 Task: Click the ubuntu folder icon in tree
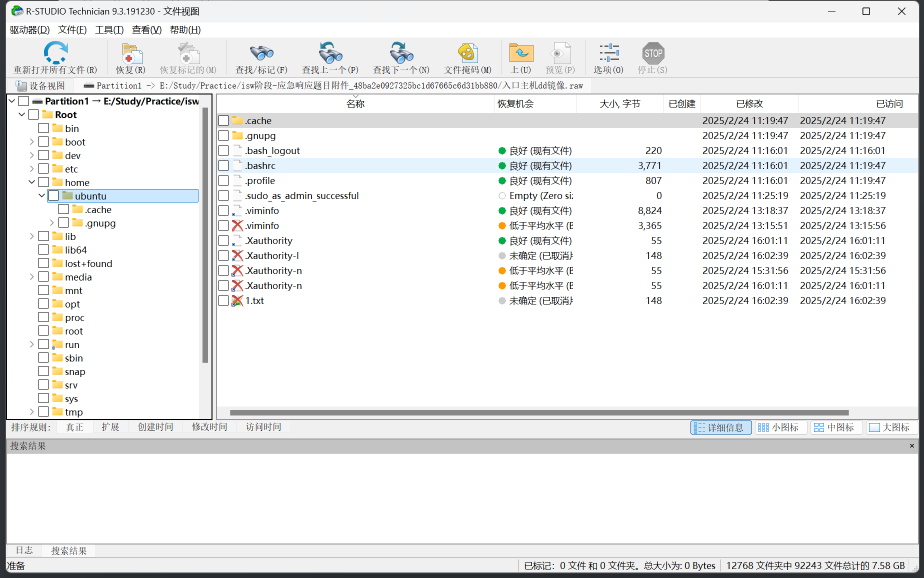coord(67,195)
